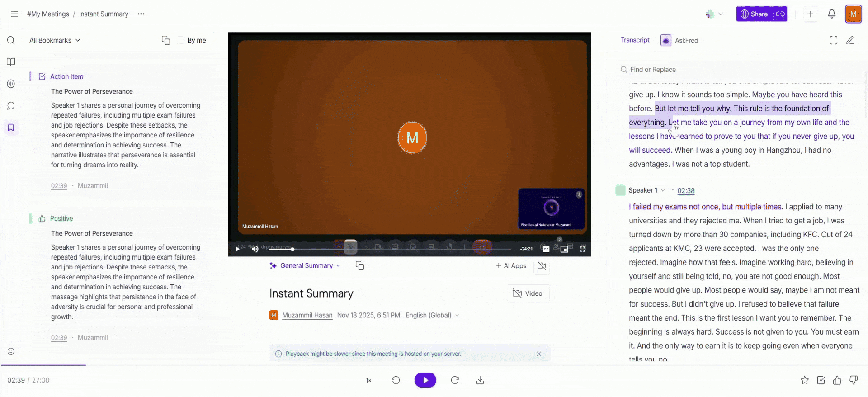The height and width of the screenshot is (397, 868).
Task: Click Notetaker thumbnail in video
Action: pos(552,209)
